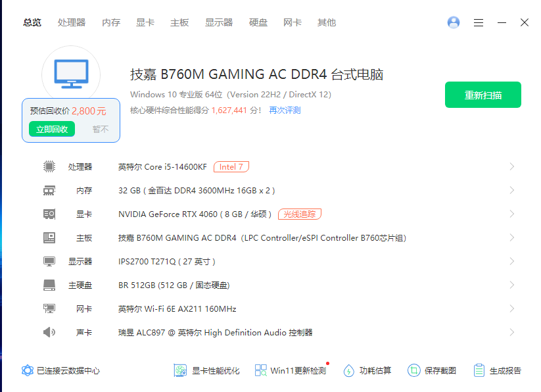541x392 pixels.
Task: Expand the 显示器 row chevron
Action: (511, 262)
